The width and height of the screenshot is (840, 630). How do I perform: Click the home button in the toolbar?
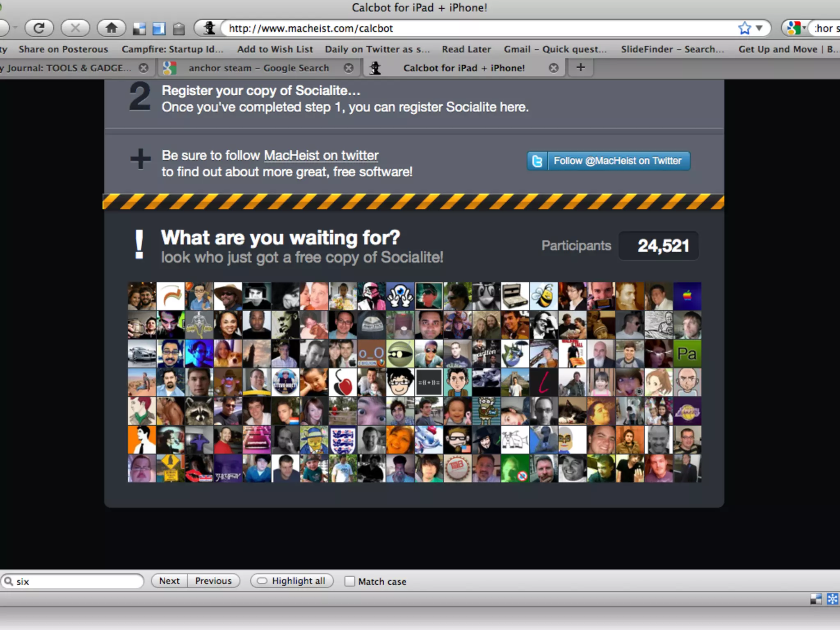click(111, 28)
